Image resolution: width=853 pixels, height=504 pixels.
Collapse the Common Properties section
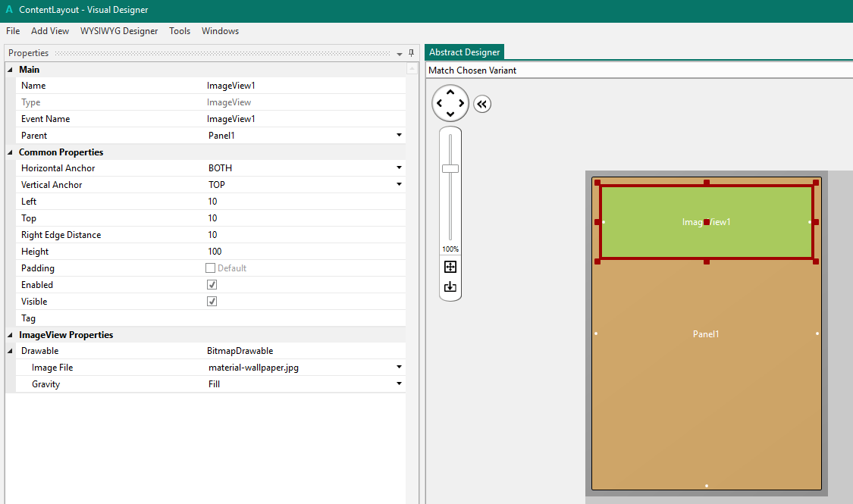11,152
